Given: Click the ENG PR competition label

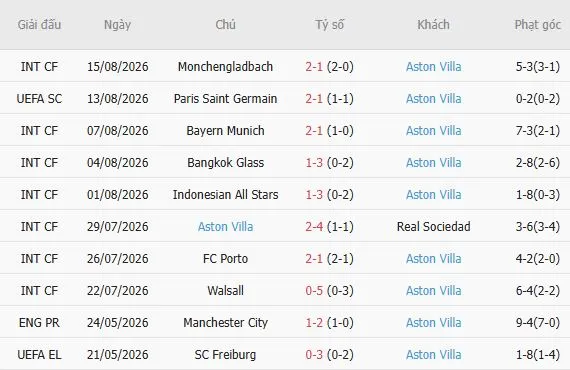Looking at the screenshot, I should pyautogui.click(x=39, y=322).
